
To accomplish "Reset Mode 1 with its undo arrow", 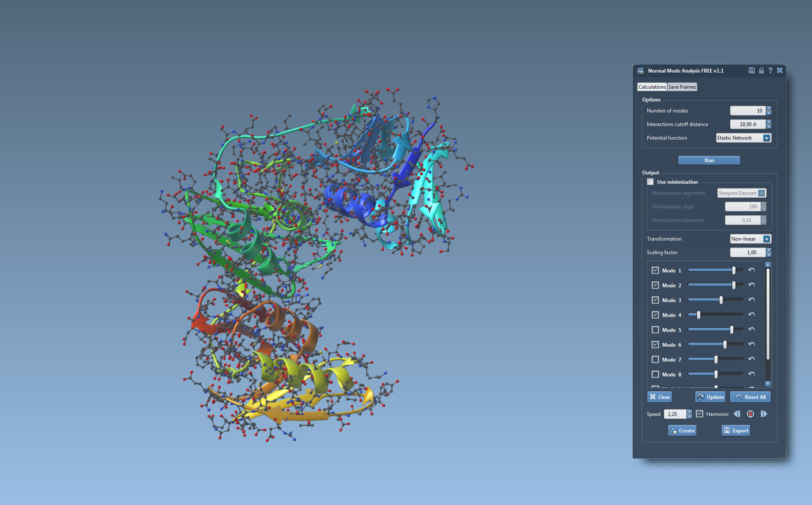I will (x=752, y=270).
